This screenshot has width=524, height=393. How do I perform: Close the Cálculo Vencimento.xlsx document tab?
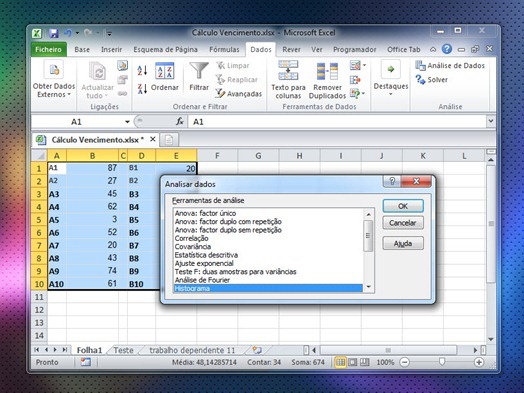pyautogui.click(x=153, y=139)
